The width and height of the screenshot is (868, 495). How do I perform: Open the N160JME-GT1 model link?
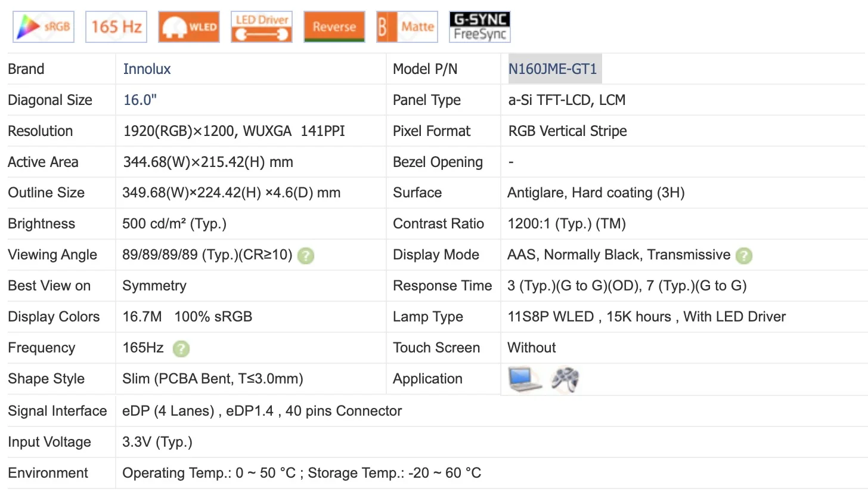[553, 69]
